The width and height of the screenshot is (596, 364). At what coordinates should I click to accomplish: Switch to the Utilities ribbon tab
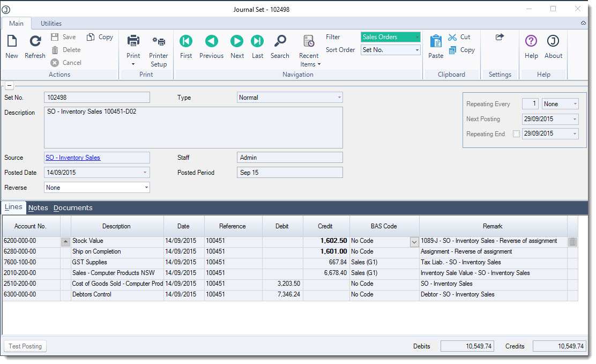[51, 24]
